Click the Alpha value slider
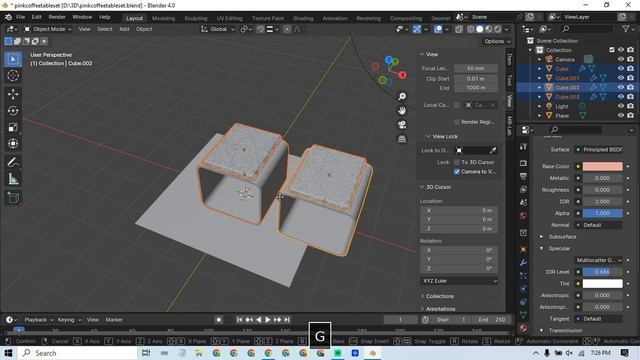 click(x=602, y=213)
